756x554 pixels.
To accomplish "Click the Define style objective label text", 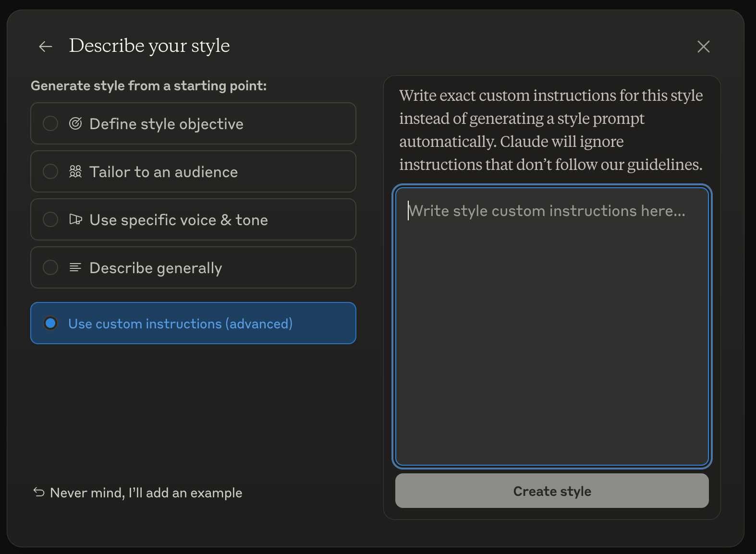I will point(166,124).
